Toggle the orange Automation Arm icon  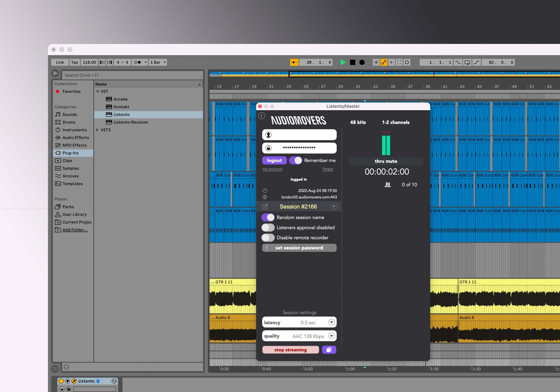click(x=384, y=62)
